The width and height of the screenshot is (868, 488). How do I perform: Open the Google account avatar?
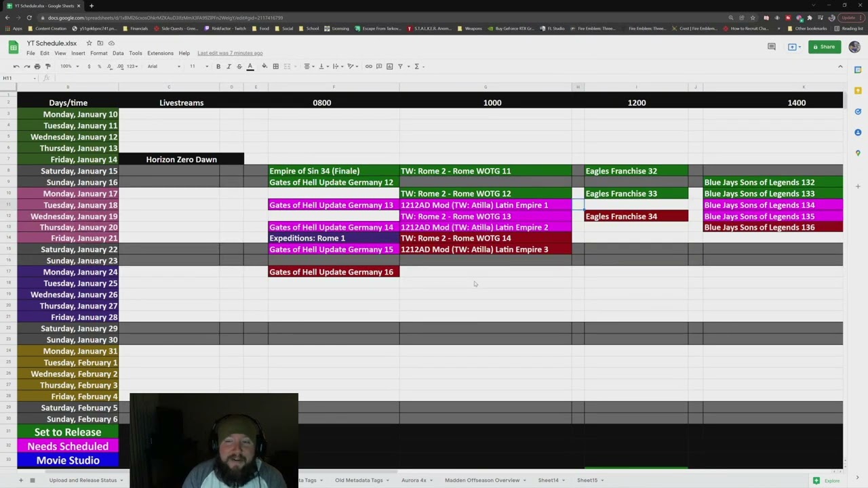pos(854,47)
